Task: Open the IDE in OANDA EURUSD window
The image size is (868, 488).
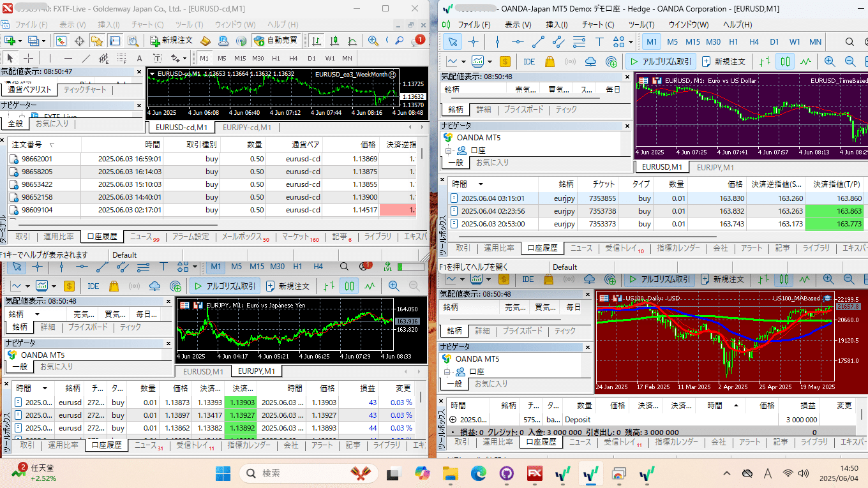Action: (x=529, y=62)
